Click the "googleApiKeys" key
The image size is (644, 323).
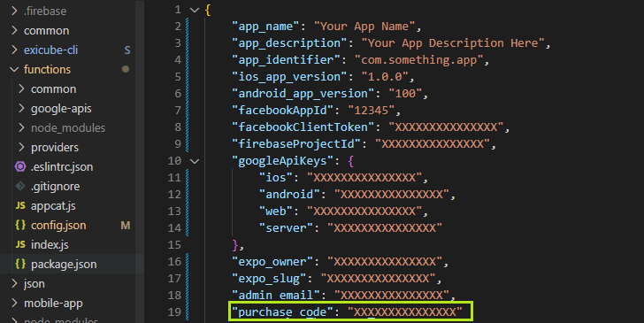(x=283, y=161)
